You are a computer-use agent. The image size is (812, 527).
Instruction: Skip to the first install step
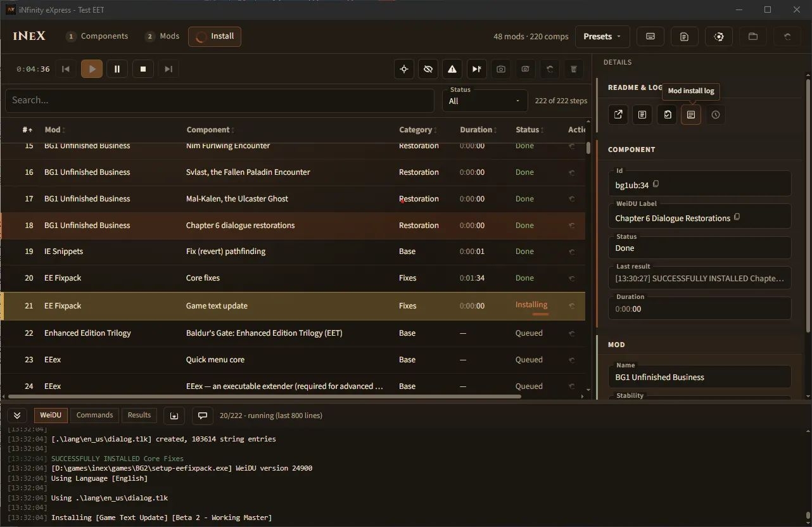[66, 69]
